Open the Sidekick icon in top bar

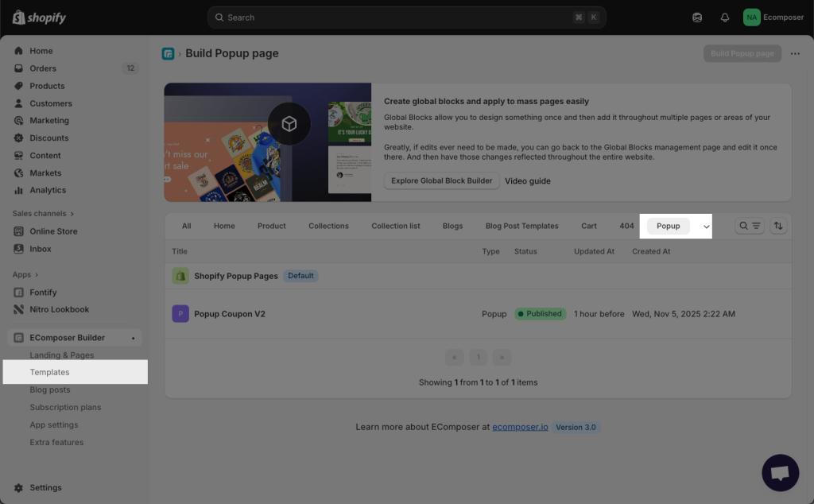coord(697,17)
